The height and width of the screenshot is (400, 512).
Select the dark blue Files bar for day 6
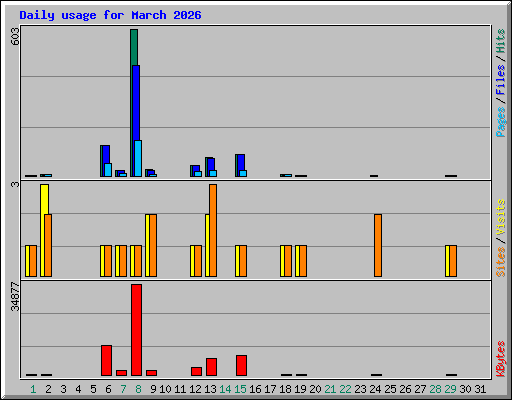(x=106, y=154)
